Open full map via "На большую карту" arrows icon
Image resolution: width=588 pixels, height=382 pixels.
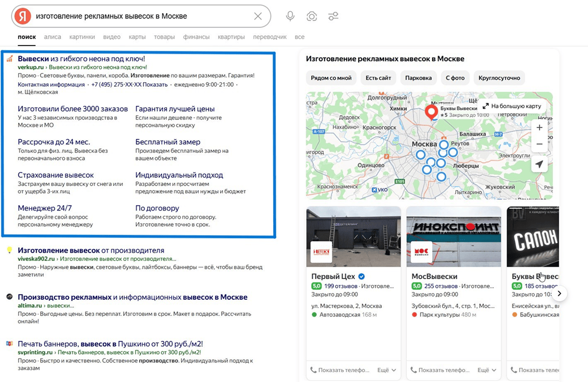[487, 106]
